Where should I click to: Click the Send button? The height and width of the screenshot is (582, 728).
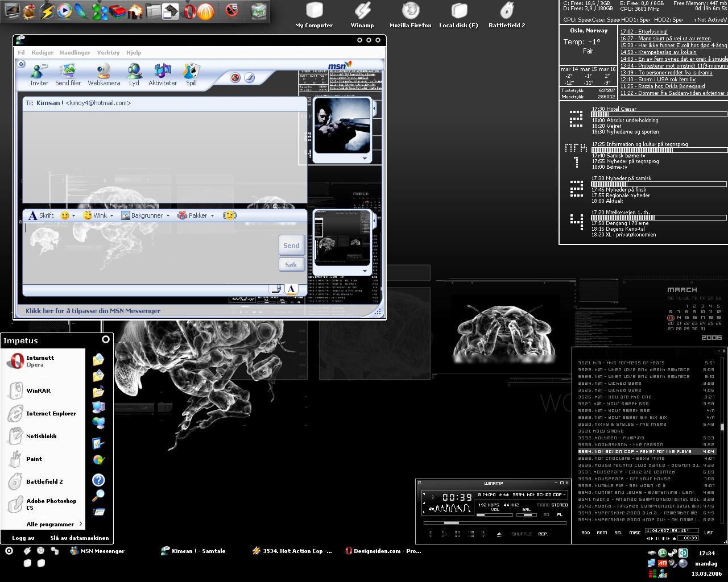[x=291, y=245]
